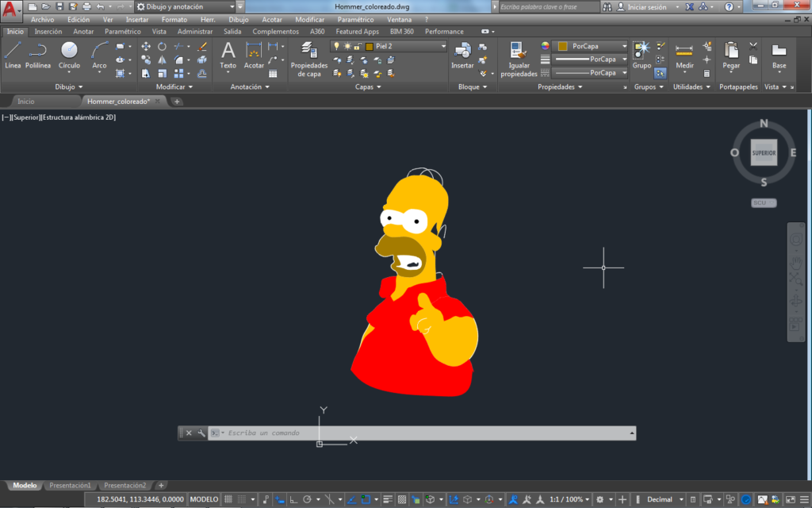This screenshot has height=508, width=812.
Task: Expand the Modificar panel
Action: tap(174, 87)
